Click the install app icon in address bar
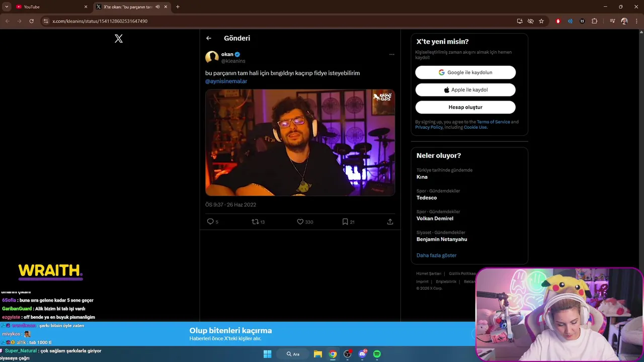 tap(520, 21)
